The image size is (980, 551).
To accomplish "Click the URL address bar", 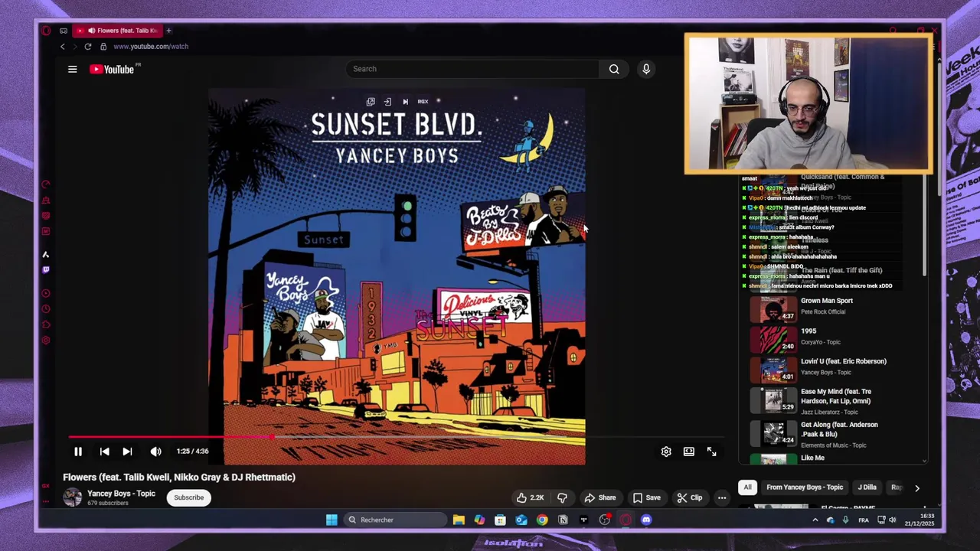I will [x=151, y=47].
